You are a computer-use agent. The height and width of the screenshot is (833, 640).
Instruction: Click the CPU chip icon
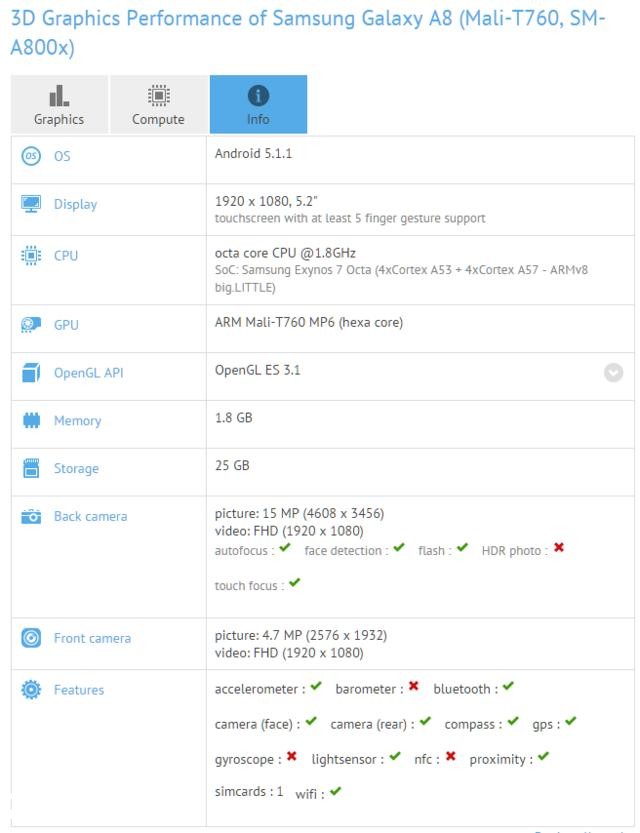(x=31, y=255)
